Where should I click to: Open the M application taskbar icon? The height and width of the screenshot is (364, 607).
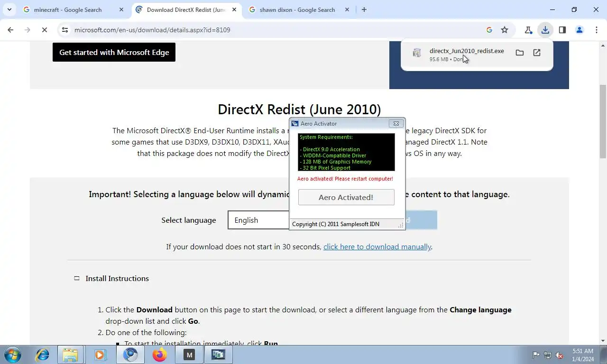pos(189,355)
